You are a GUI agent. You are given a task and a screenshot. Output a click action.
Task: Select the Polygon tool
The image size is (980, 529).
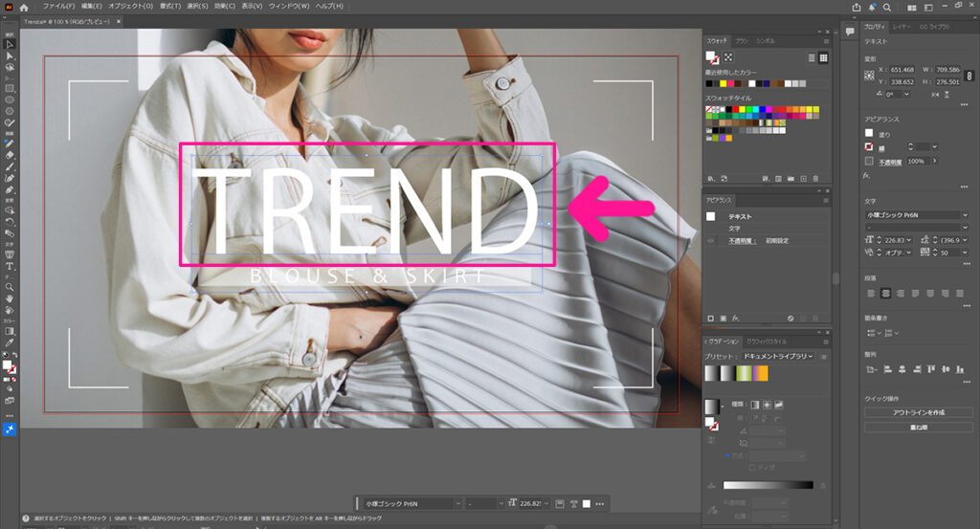[10, 111]
